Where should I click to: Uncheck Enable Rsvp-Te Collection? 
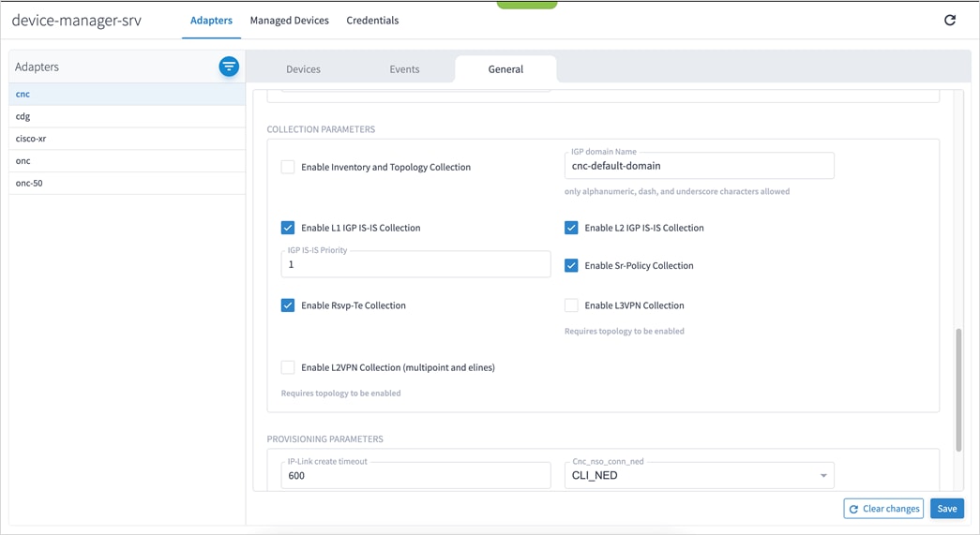(288, 305)
